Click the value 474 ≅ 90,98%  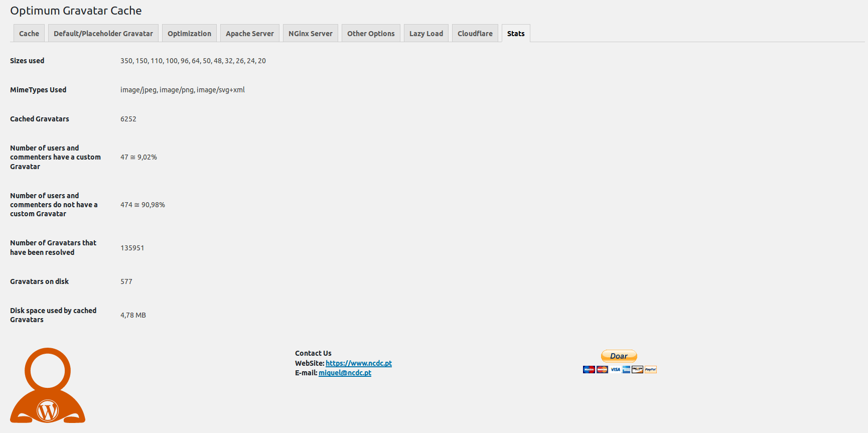(142, 205)
